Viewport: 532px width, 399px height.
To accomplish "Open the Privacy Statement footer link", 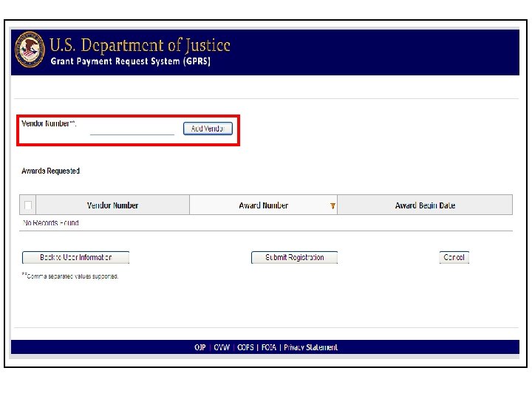I will 310,347.
